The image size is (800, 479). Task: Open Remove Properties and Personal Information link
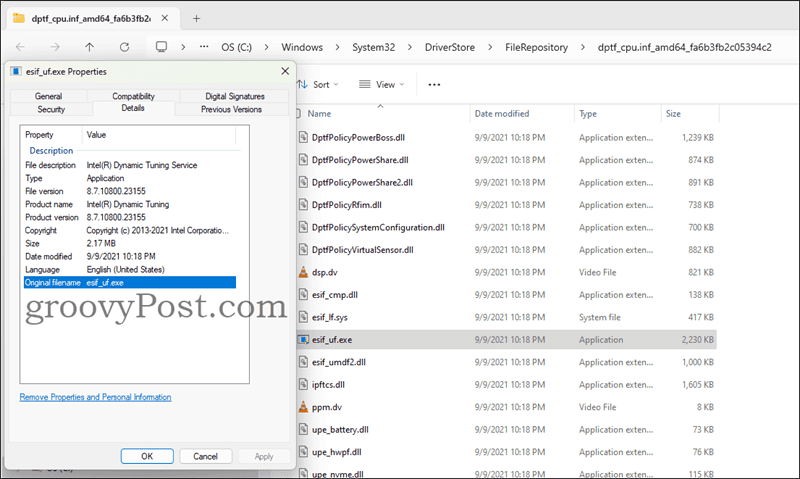[x=95, y=397]
